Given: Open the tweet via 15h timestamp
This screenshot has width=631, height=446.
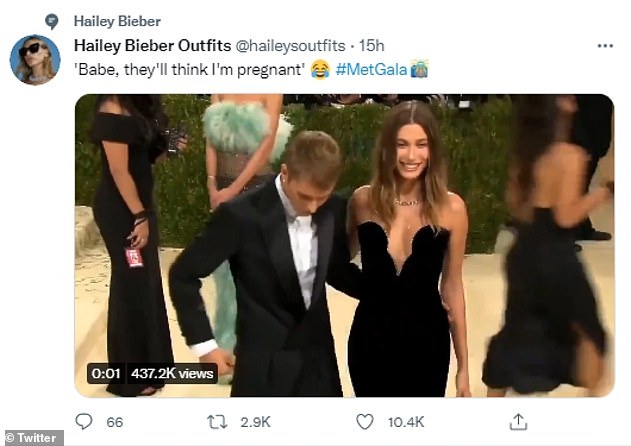Looking at the screenshot, I should (x=372, y=46).
